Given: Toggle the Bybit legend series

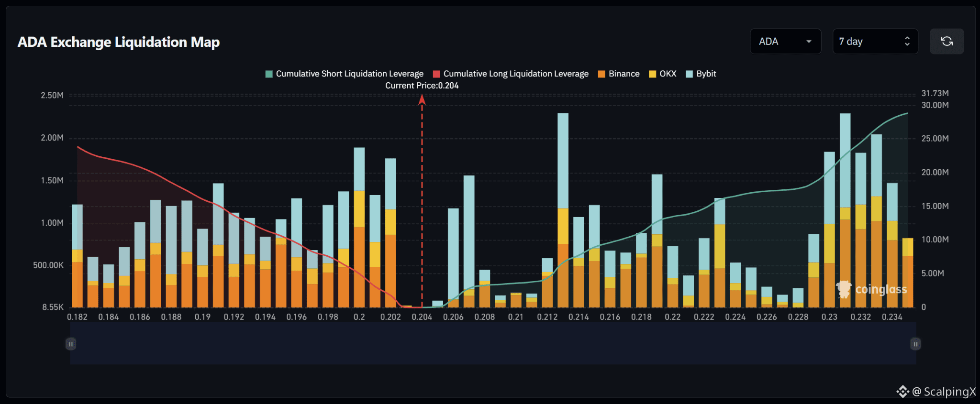Looking at the screenshot, I should point(701,74).
